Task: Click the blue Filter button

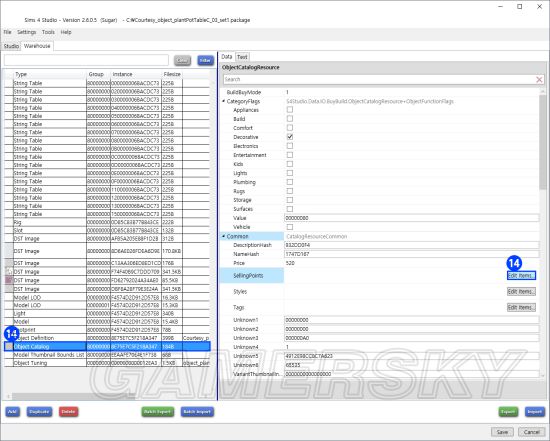Action: [x=205, y=60]
